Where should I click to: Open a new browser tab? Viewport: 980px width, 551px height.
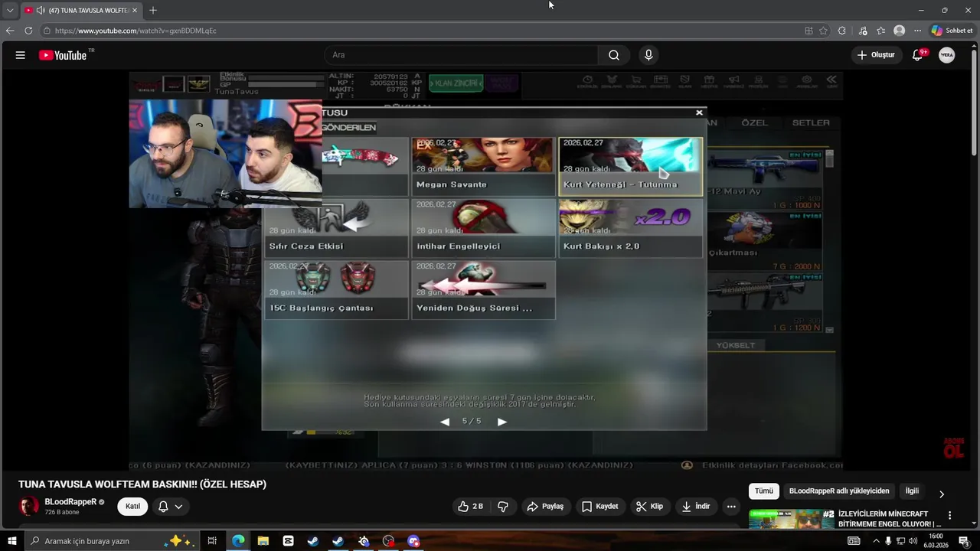153,10
